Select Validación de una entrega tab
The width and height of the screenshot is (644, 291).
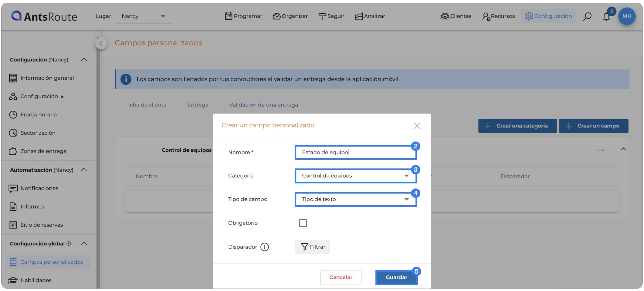263,105
